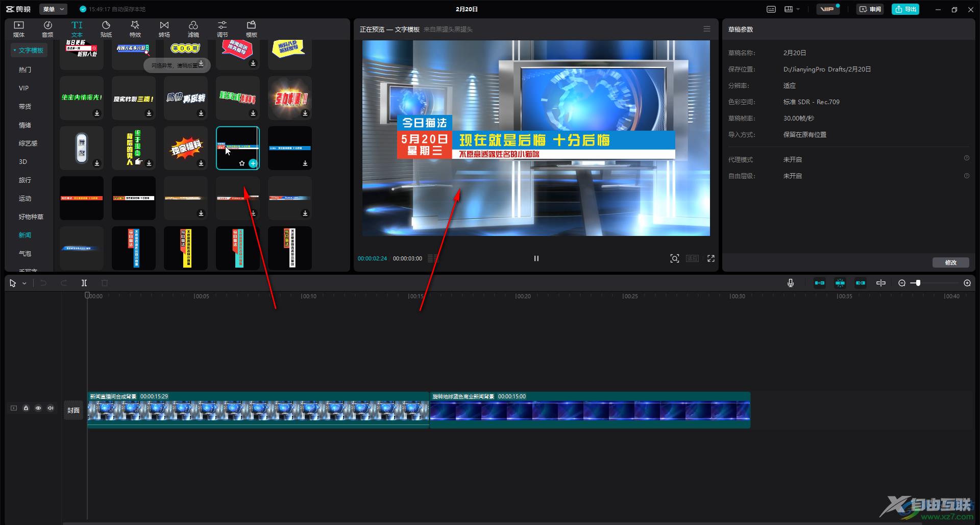Select the 好物种草 category
Viewport: 980px width, 525px height.
tap(31, 217)
